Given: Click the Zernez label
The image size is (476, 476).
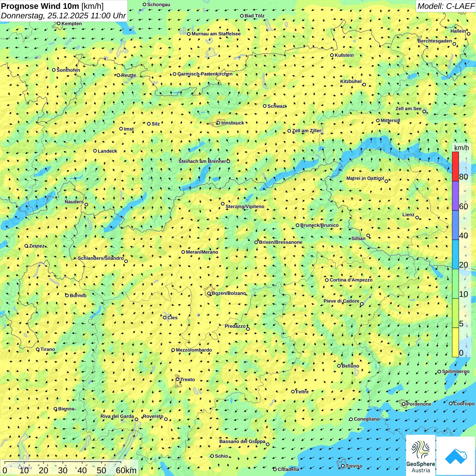Looking at the screenshot, I should tap(37, 246).
